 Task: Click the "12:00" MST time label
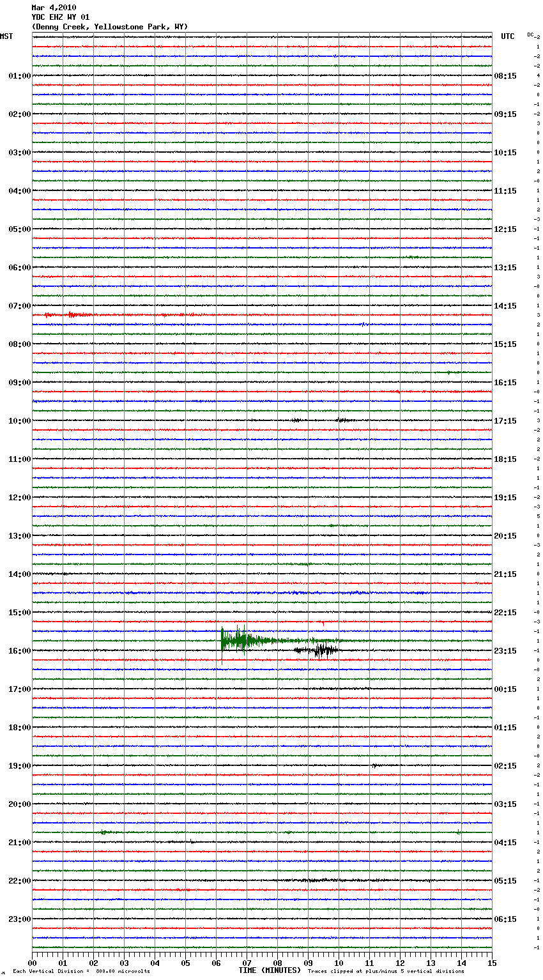click(20, 498)
